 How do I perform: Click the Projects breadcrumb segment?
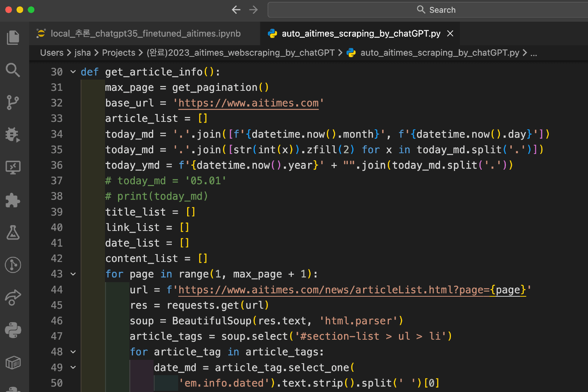coord(118,53)
